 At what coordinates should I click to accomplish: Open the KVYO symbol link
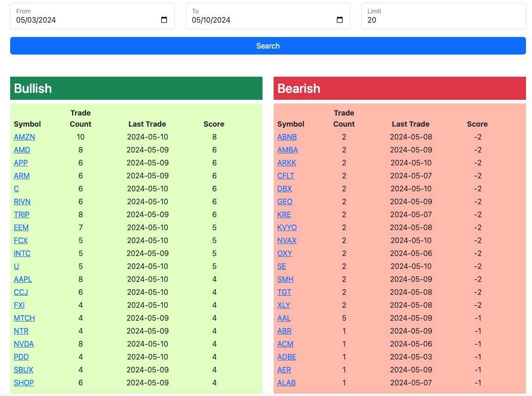coord(287,227)
